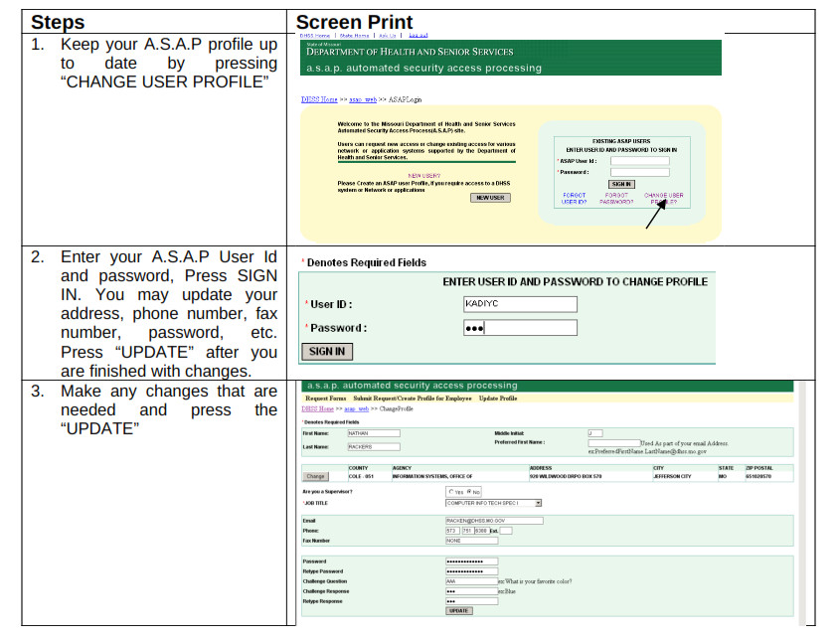Click the asap_web breadcrumb link on login page
Screen dimensions: 840x640
363,99
